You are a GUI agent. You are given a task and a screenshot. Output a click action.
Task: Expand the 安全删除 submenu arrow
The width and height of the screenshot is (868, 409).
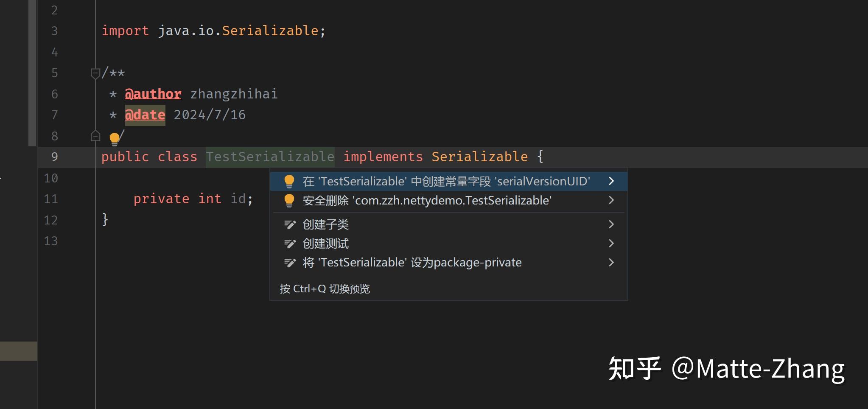(611, 200)
